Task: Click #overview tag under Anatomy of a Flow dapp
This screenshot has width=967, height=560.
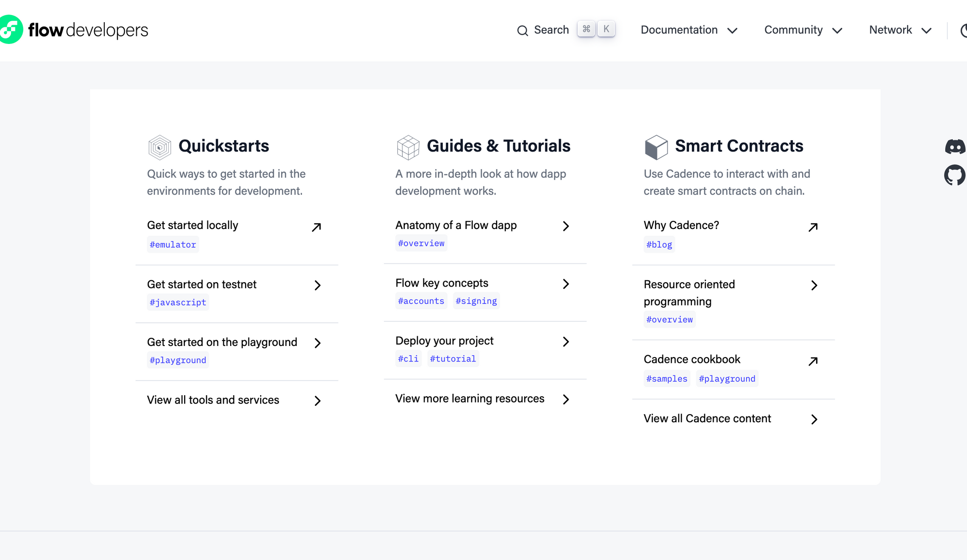Action: (421, 243)
